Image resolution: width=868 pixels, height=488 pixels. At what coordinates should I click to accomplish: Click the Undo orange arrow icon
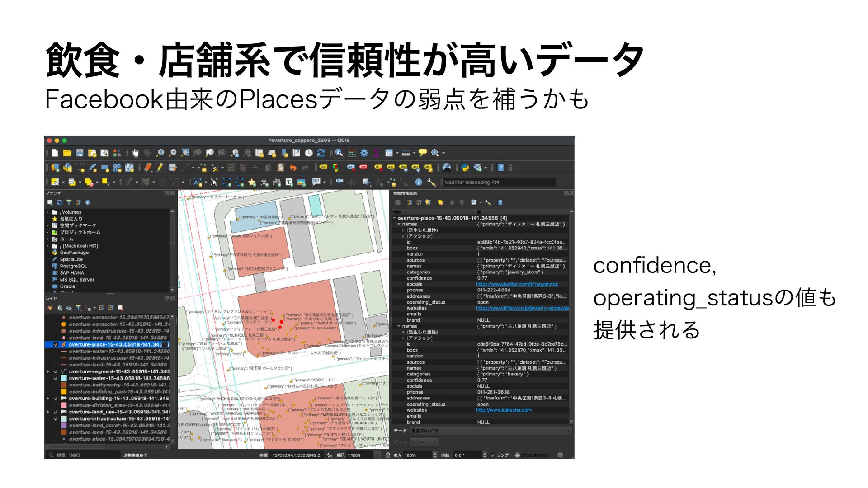click(x=292, y=168)
